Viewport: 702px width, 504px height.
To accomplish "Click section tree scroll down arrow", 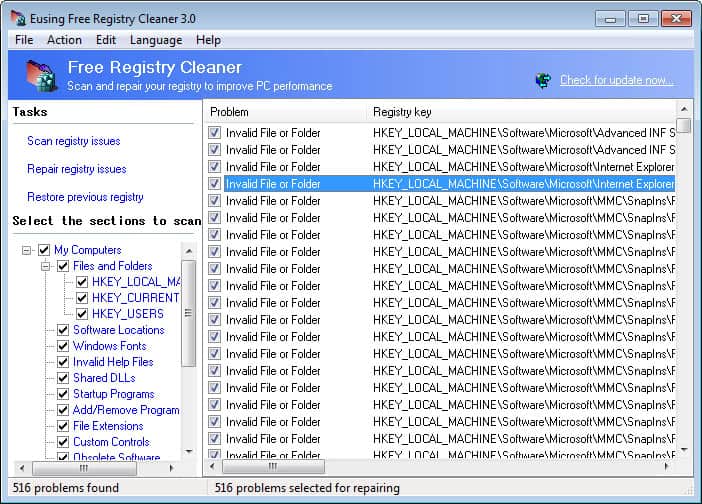I will click(188, 451).
